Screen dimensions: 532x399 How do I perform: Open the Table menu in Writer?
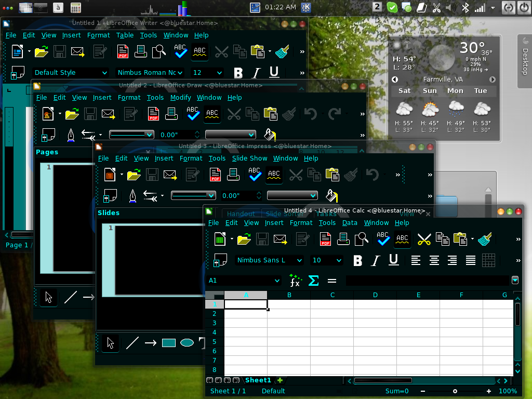[125, 35]
